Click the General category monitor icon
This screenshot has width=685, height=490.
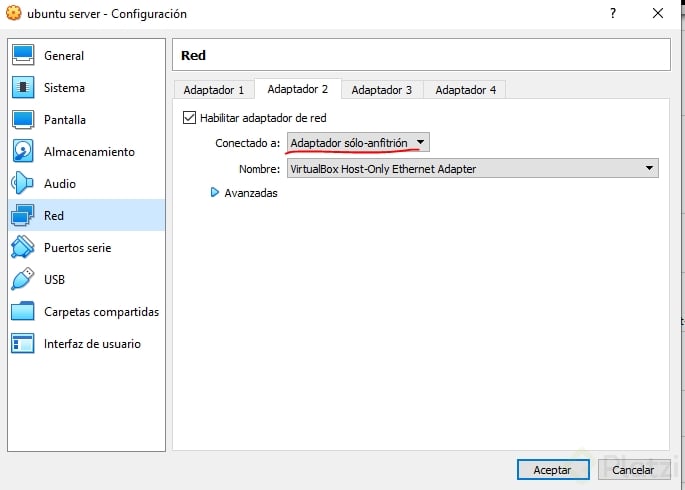pyautogui.click(x=23, y=56)
